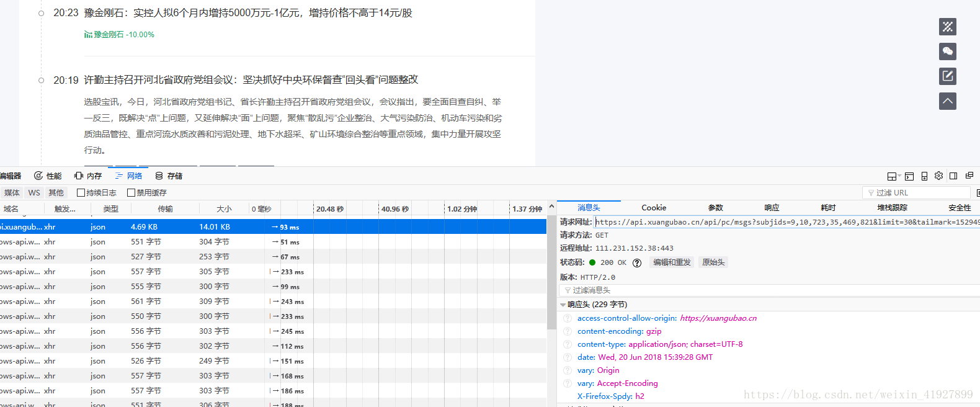Click the 原始头 button
This screenshot has height=407, width=980.
[713, 262]
